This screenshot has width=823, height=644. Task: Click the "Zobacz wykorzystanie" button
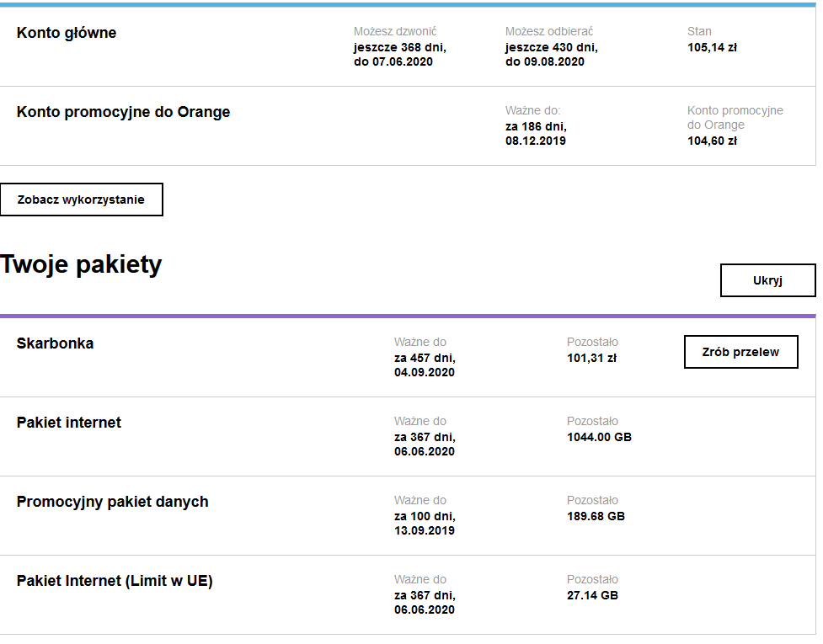[81, 200]
